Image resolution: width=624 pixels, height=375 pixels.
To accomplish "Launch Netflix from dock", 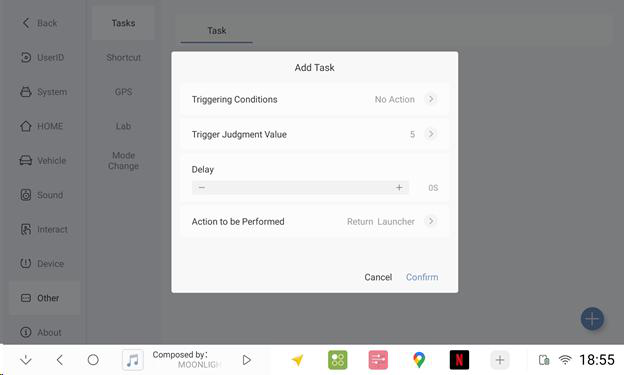I will (459, 360).
